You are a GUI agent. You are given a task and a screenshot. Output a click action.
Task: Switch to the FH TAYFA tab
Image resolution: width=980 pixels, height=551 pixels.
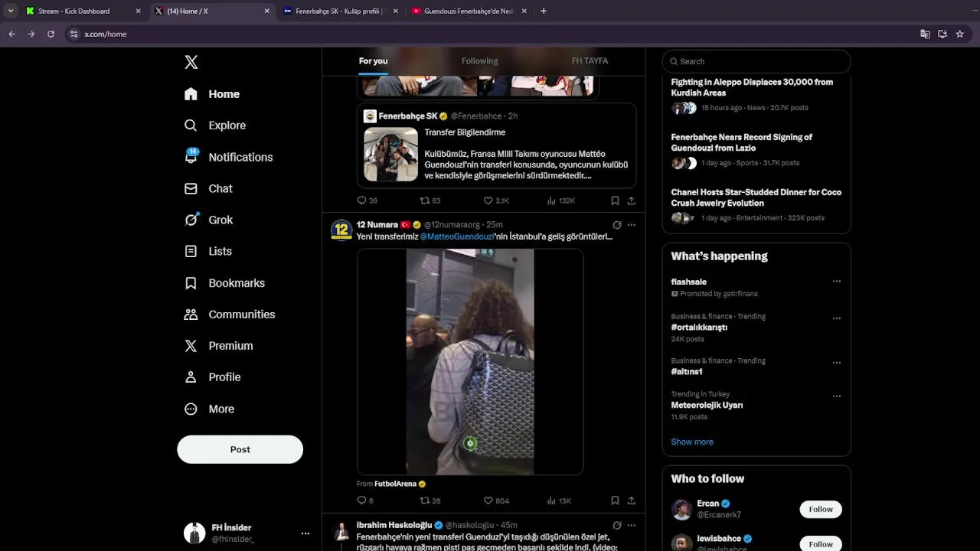[x=590, y=61]
